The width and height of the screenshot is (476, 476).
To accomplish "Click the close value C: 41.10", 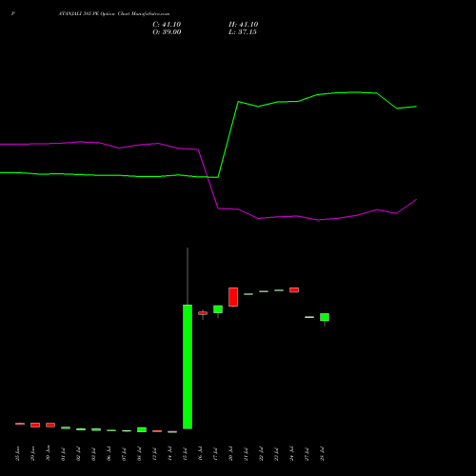I will tap(167, 25).
